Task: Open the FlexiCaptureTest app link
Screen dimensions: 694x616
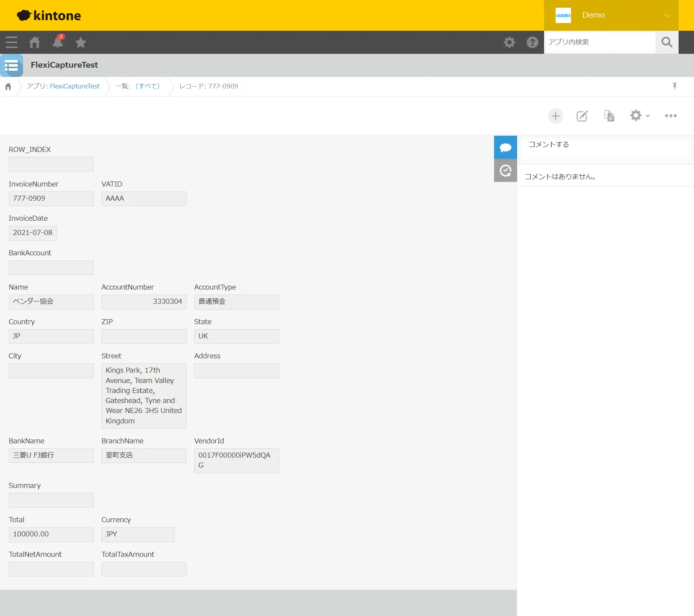Action: tap(75, 86)
